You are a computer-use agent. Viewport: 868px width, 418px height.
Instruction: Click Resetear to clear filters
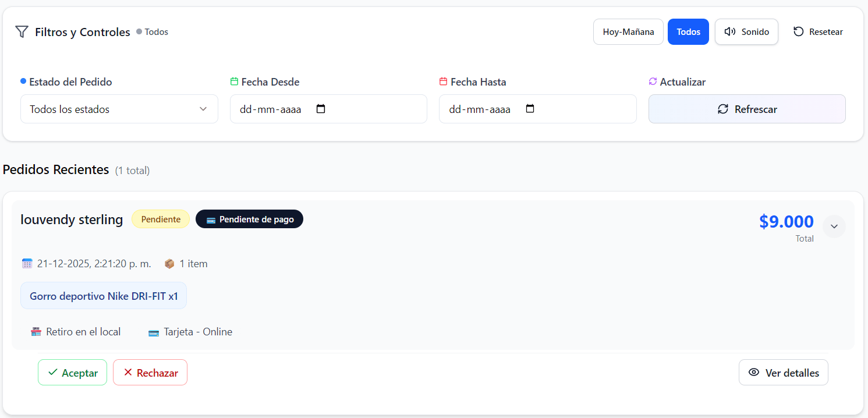(x=818, y=32)
